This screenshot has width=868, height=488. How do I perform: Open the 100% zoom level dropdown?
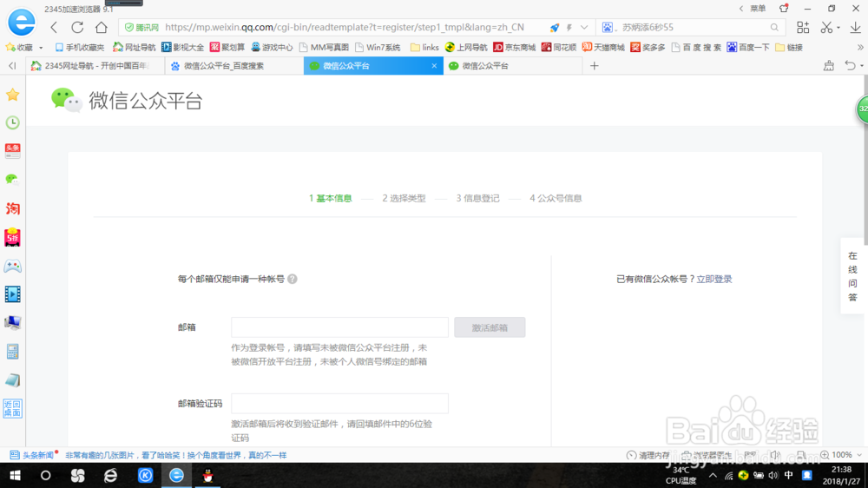(x=842, y=455)
